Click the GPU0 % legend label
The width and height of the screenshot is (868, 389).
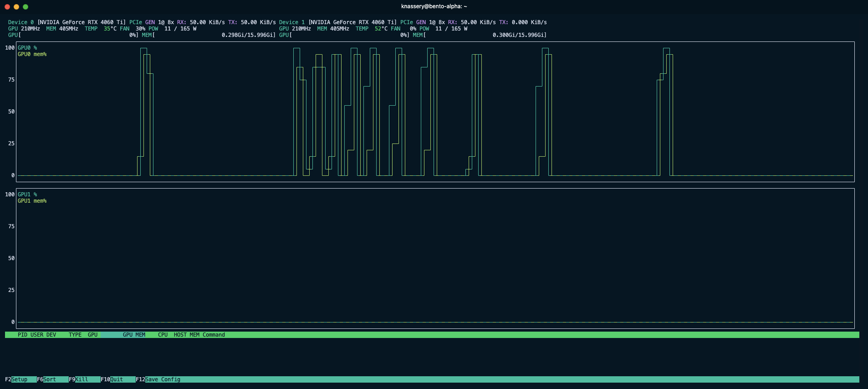coord(27,48)
